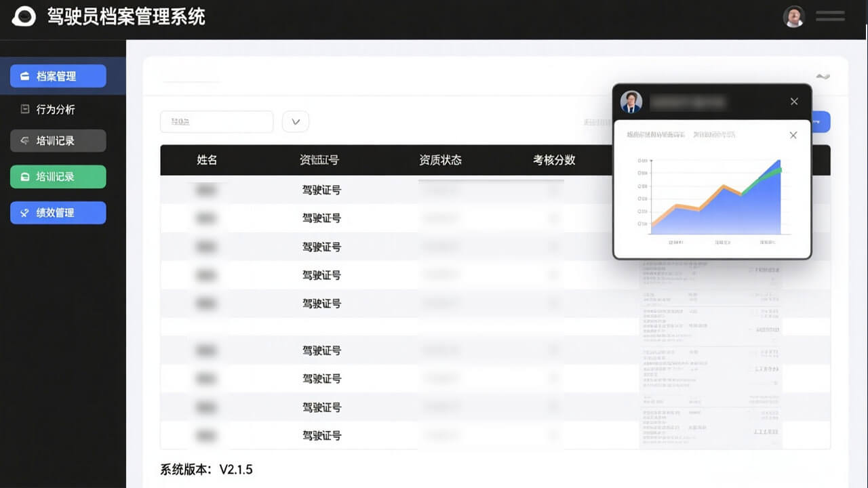This screenshot has height=488, width=868.
Task: Click the wave icon at card's top-right
Action: pyautogui.click(x=823, y=76)
